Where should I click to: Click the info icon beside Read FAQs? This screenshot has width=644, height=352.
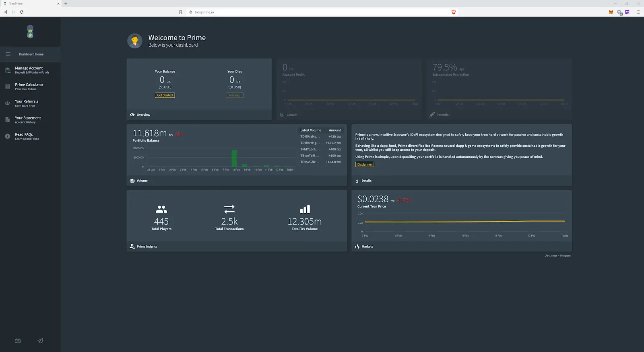coord(7,136)
